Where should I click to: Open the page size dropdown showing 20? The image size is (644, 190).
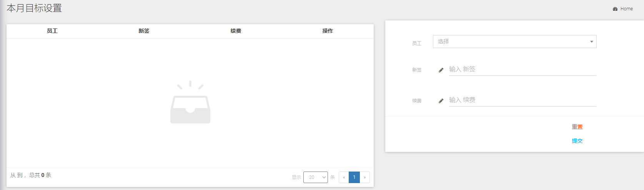click(315, 177)
